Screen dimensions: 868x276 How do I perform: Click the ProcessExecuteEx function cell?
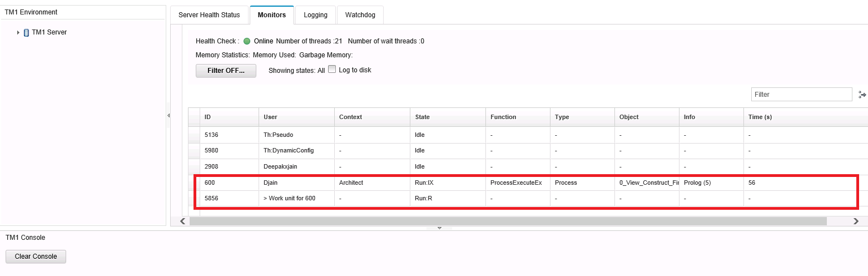pyautogui.click(x=518, y=183)
